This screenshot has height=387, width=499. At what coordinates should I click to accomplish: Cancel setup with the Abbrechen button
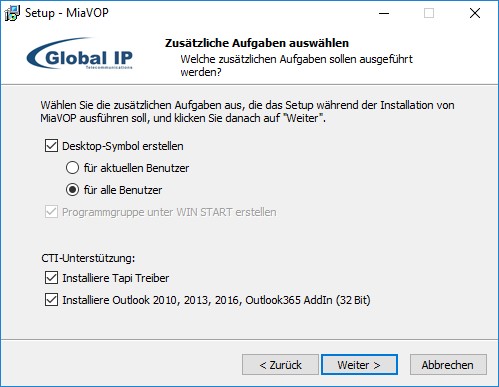[x=448, y=365]
